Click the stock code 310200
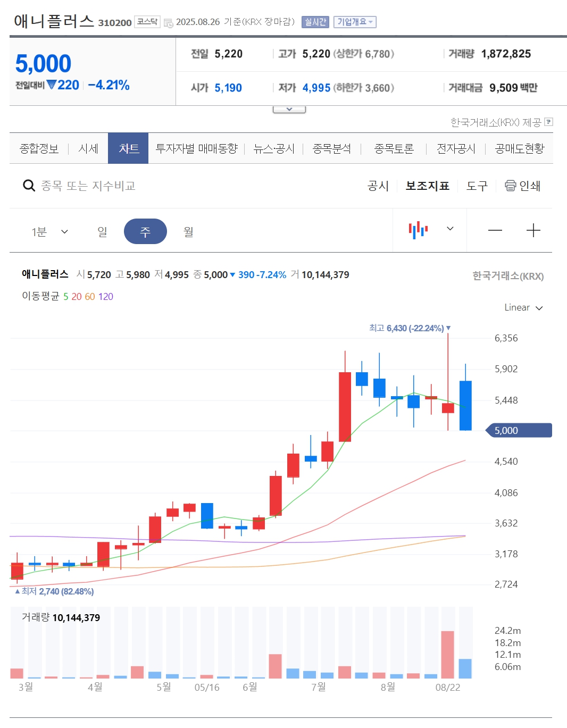 [115, 22]
